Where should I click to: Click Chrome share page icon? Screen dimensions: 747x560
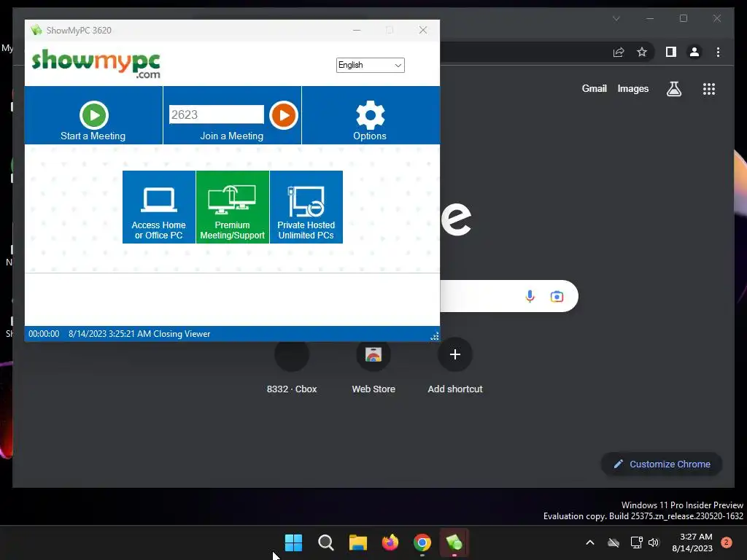pos(619,52)
